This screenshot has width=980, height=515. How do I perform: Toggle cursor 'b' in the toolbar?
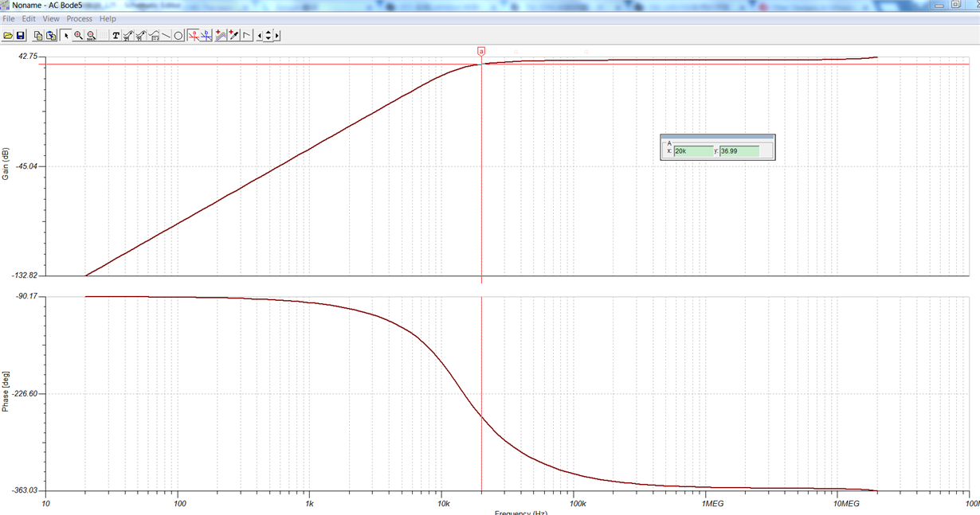[x=206, y=36]
